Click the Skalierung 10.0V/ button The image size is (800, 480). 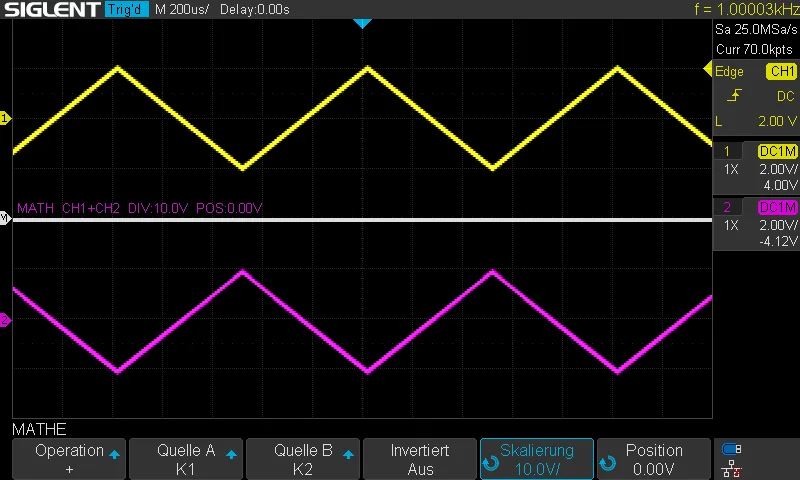point(537,459)
